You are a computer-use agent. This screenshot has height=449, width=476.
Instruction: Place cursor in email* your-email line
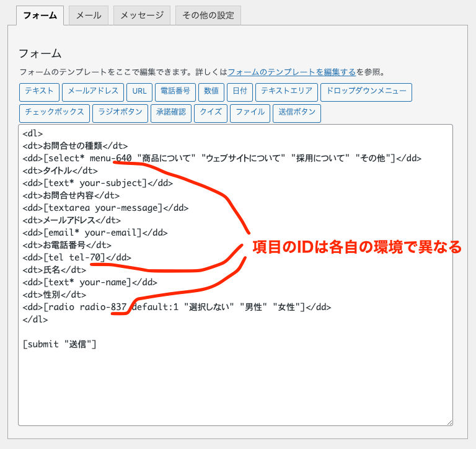[x=95, y=233]
